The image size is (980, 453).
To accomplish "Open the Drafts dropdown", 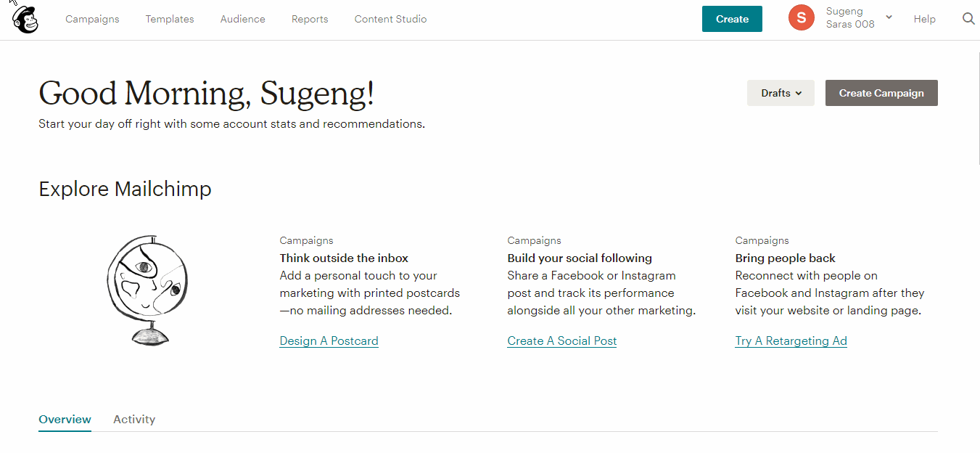I will 781,93.
